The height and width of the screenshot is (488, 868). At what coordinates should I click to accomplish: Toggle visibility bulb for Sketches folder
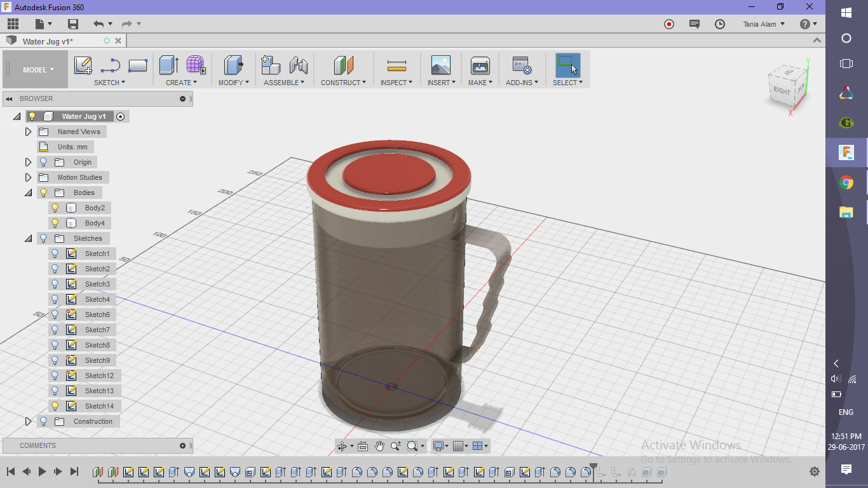43,238
